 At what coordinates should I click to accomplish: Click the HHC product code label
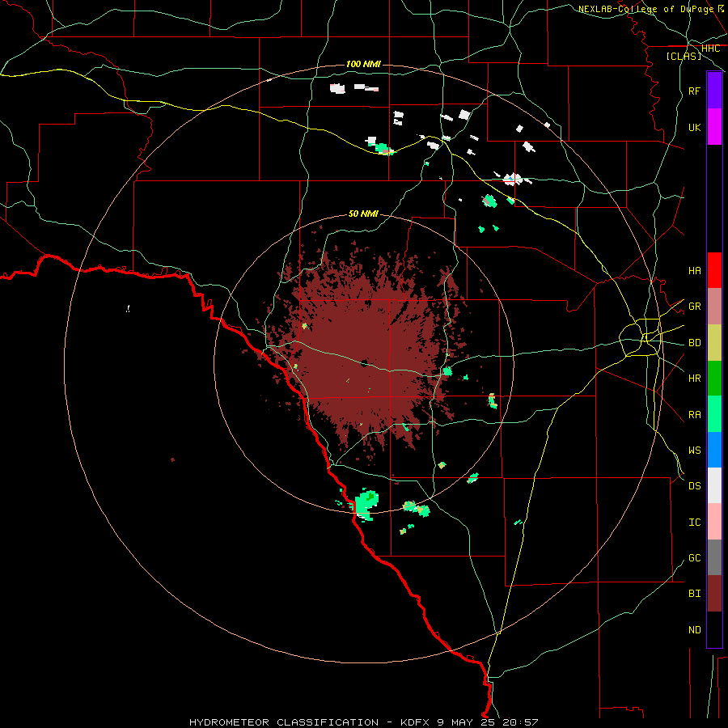tap(710, 49)
